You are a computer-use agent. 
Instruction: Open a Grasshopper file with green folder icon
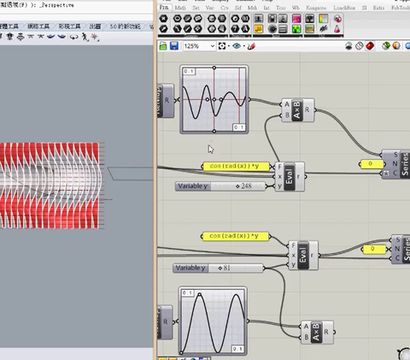pos(163,46)
